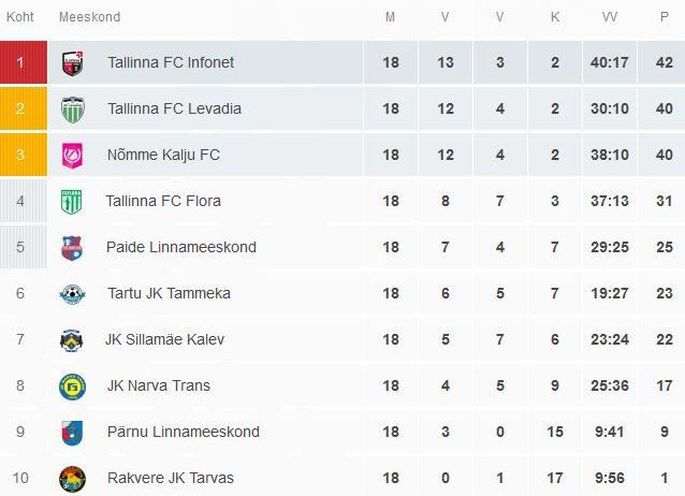Click the orange second place position cell

click(24, 109)
